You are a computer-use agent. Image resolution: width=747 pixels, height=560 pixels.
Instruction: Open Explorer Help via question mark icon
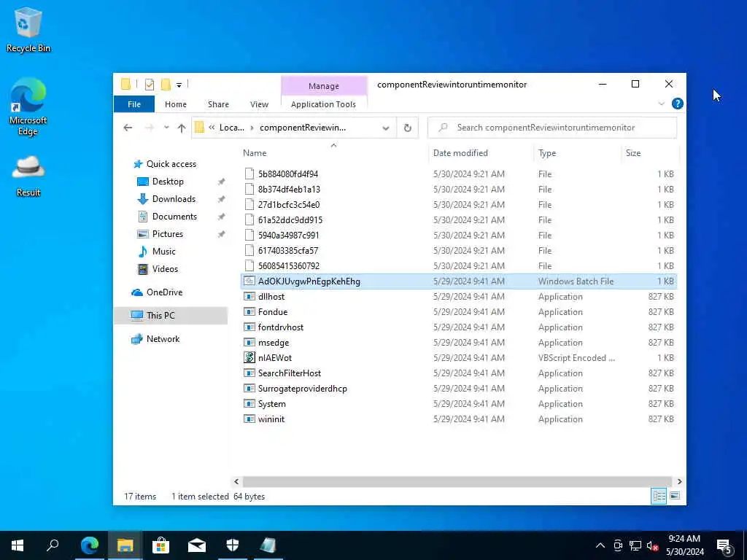(x=678, y=104)
